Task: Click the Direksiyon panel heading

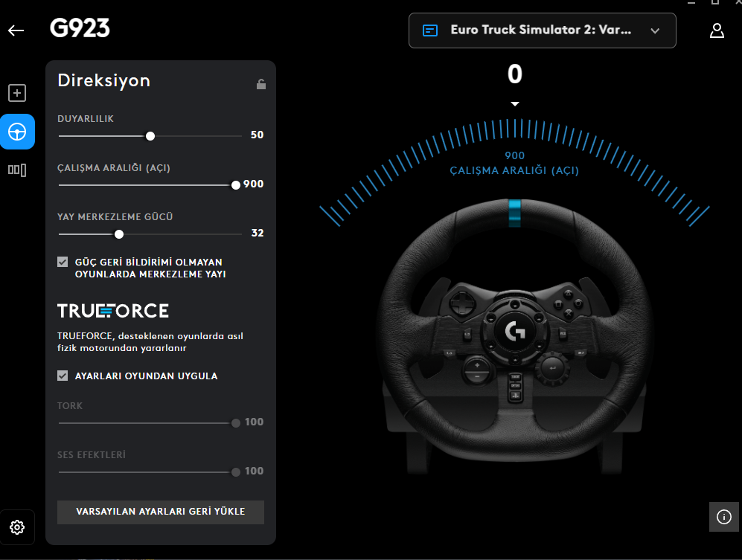Action: (103, 80)
